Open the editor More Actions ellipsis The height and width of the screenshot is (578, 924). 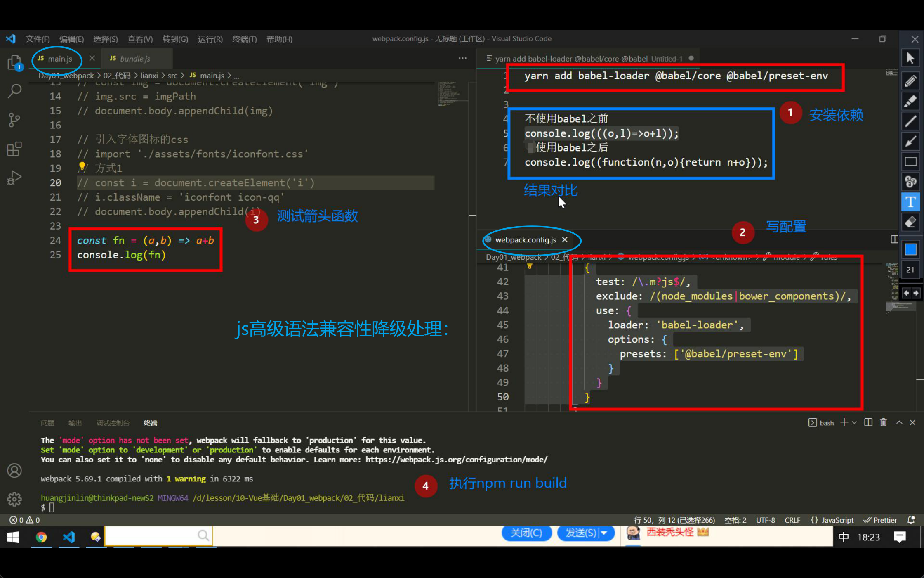(x=463, y=58)
